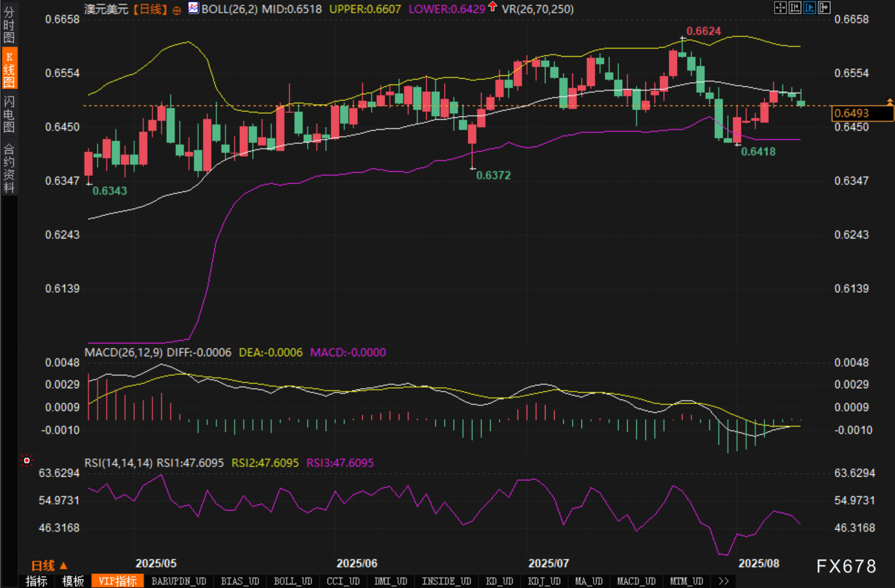
Task: Click the crosshair cursor icon at top right
Action: [x=780, y=7]
